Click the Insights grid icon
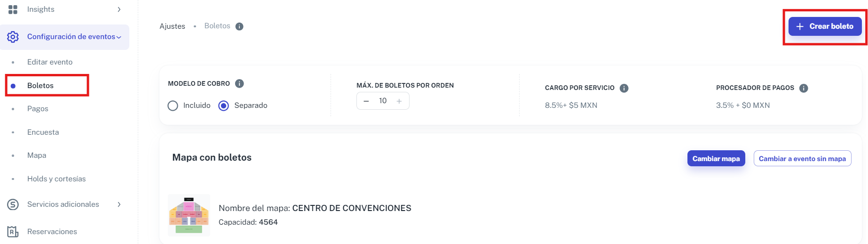 pos(13,9)
